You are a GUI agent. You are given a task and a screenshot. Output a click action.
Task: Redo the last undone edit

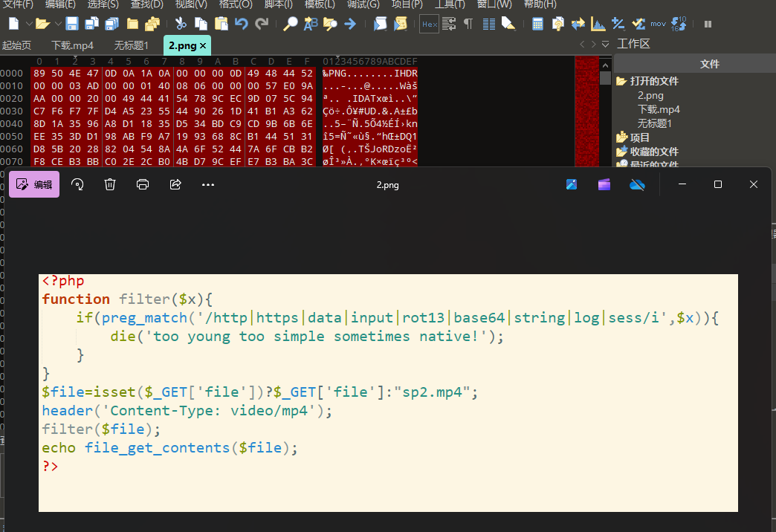pos(262,23)
